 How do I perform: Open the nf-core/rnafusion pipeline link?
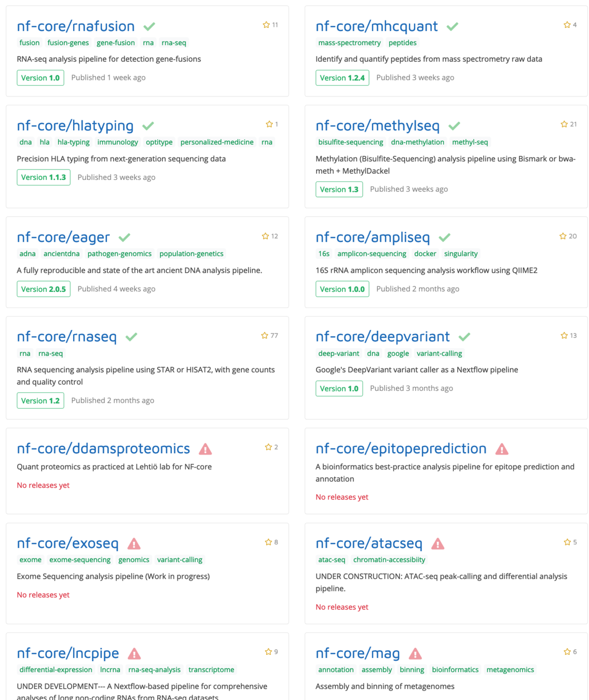pyautogui.click(x=76, y=26)
